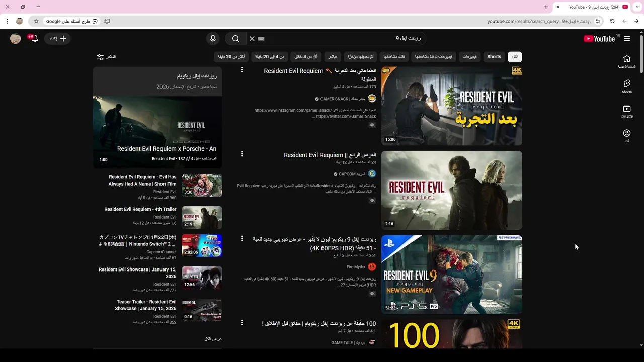Click the عرض الكل link
Image resolution: width=644 pixels, height=362 pixels.
click(x=213, y=339)
